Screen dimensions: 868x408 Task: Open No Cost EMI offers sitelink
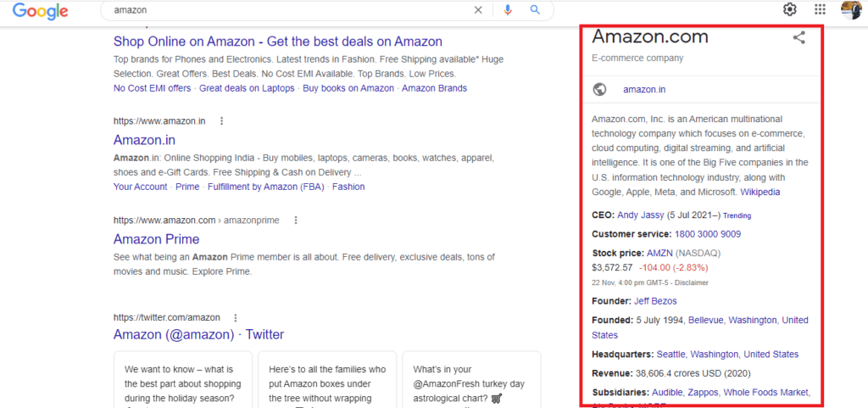tap(152, 88)
